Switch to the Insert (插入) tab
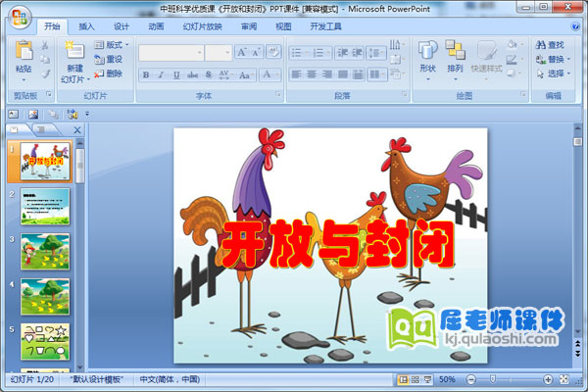 tap(86, 26)
